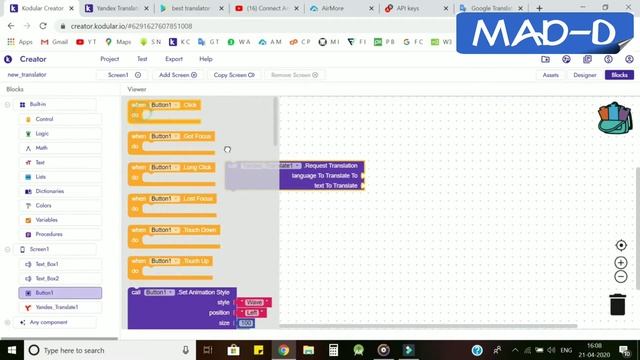The height and width of the screenshot is (360, 640).
Task: Click the dollar coin icon in the top bar
Action: coord(608,59)
